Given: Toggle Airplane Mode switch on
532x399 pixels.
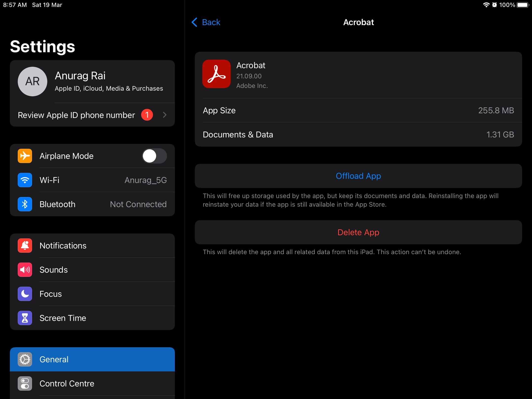Looking at the screenshot, I should tap(154, 156).
